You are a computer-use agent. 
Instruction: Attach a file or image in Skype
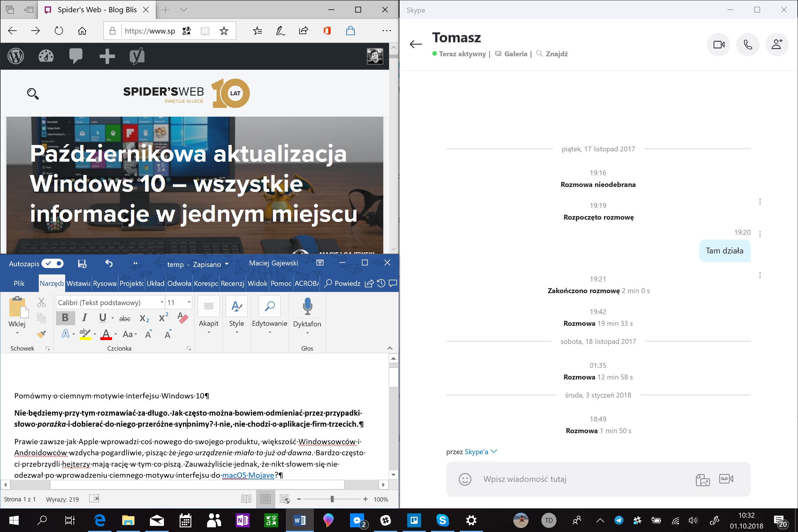point(702,480)
